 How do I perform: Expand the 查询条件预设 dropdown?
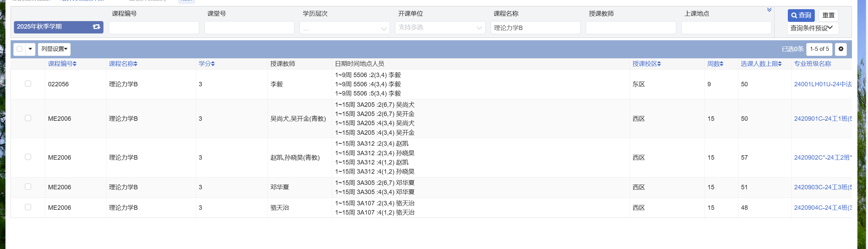[812, 28]
